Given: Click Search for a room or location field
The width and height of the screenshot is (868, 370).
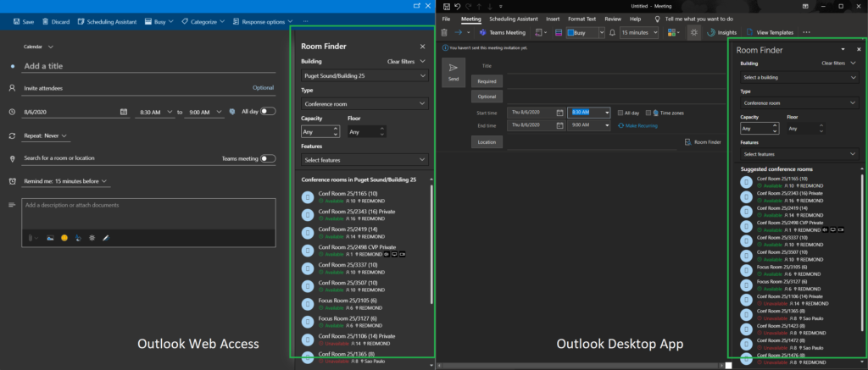Looking at the screenshot, I should tap(119, 158).
